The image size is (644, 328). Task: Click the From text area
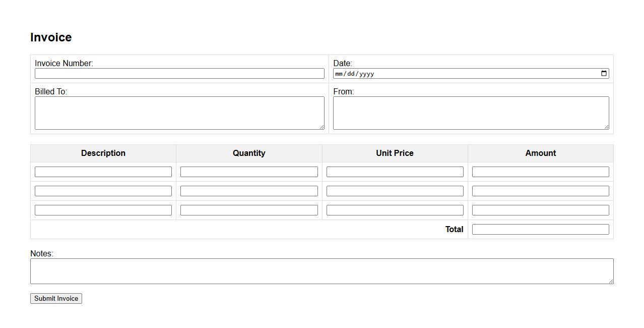(x=471, y=113)
